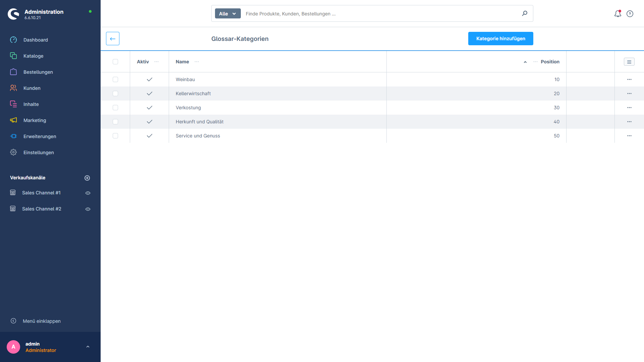The width and height of the screenshot is (644, 362).
Task: Check the Kellerwirtschaft row checkbox
Action: (x=115, y=94)
